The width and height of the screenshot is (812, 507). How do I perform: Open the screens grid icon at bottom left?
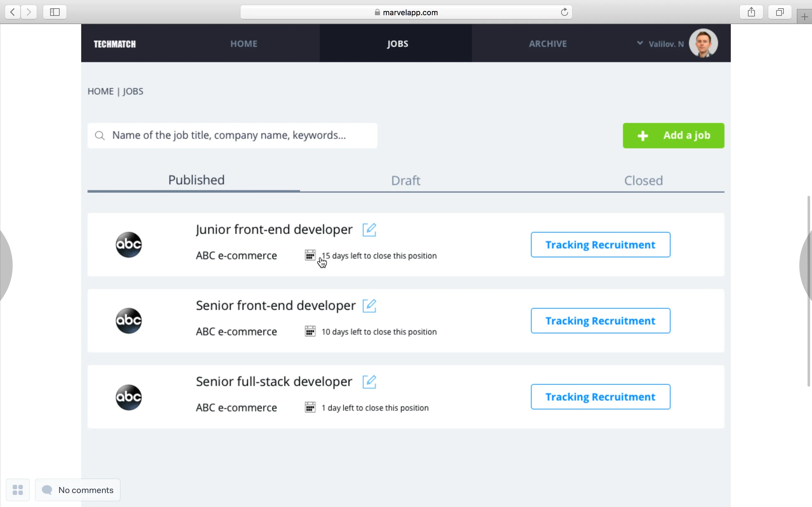coord(18,490)
